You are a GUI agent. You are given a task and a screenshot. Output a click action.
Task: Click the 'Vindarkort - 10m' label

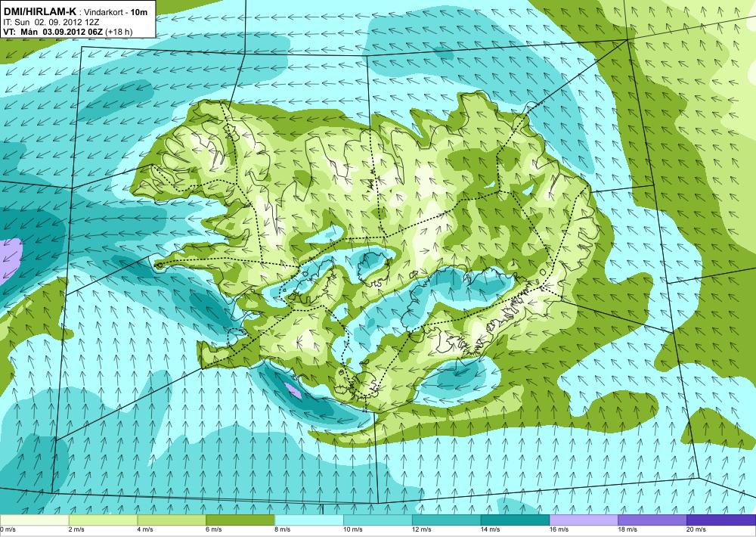(116, 13)
